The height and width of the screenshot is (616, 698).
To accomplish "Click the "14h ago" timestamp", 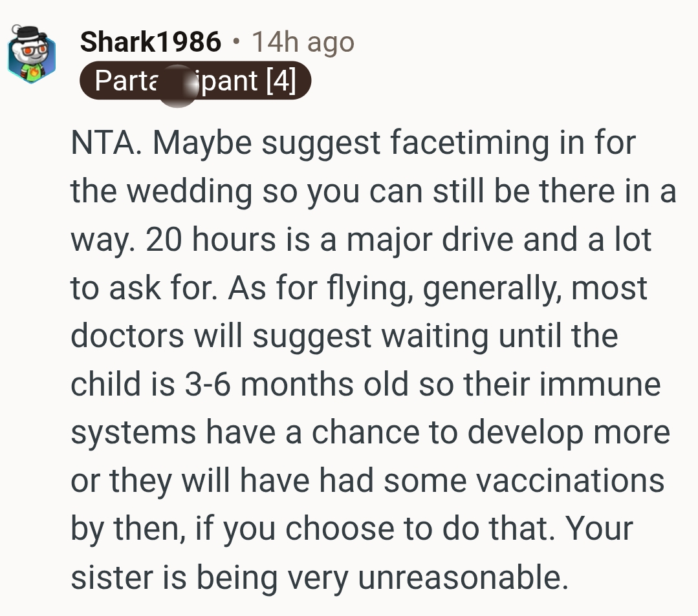I will pos(302,43).
